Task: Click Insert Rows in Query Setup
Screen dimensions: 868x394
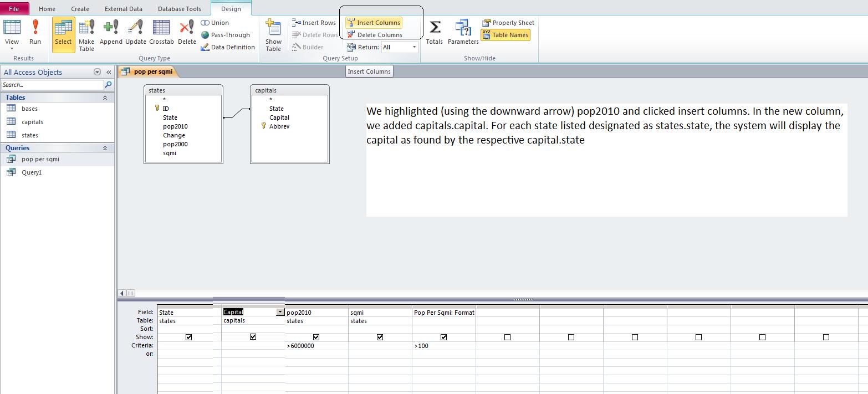Action: pos(314,23)
